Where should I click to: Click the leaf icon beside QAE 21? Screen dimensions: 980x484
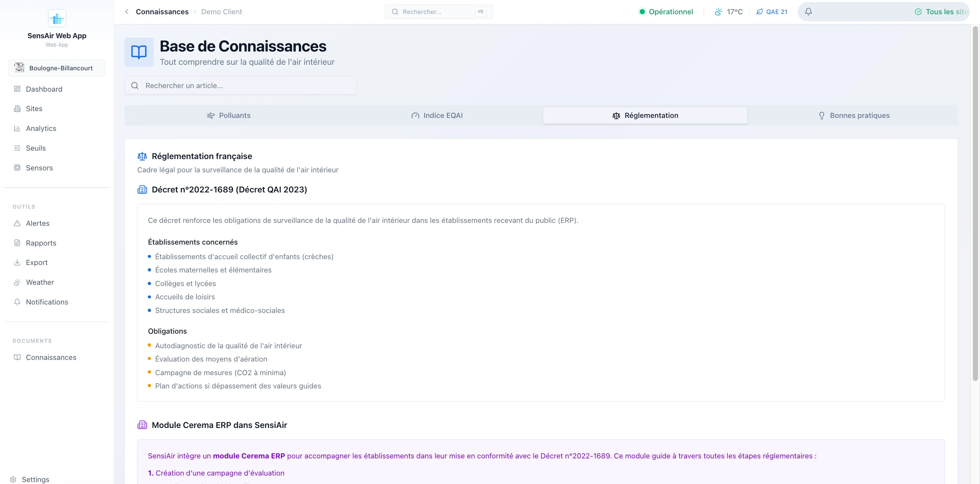tap(759, 12)
